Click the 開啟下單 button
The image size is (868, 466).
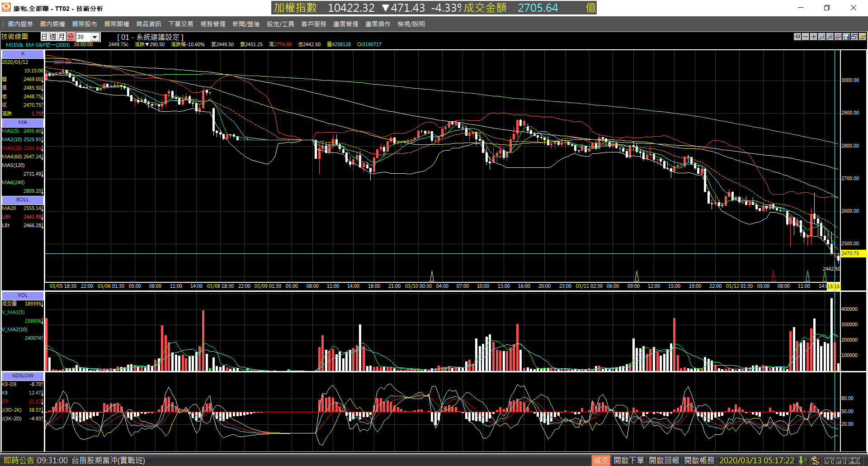tap(629, 461)
